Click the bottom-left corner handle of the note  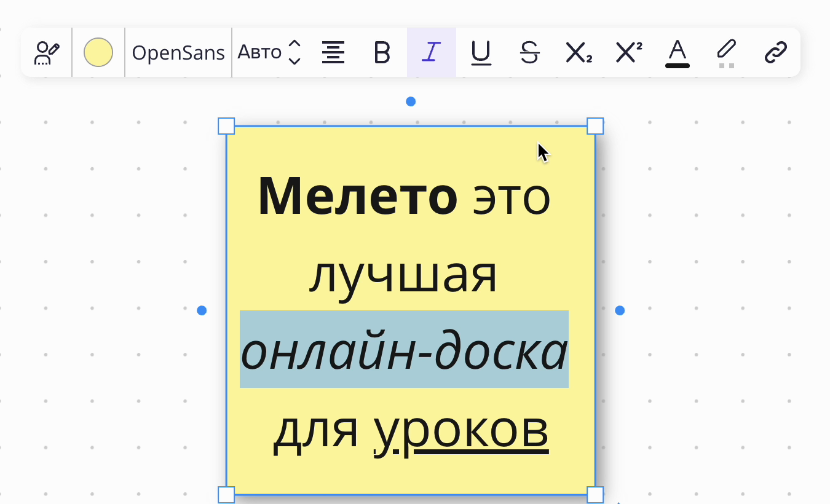[x=226, y=495]
